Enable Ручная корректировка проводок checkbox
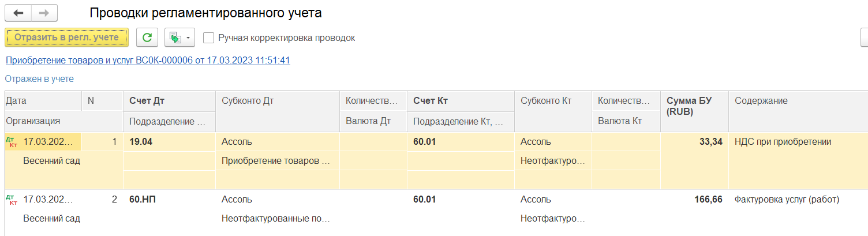 click(x=209, y=38)
